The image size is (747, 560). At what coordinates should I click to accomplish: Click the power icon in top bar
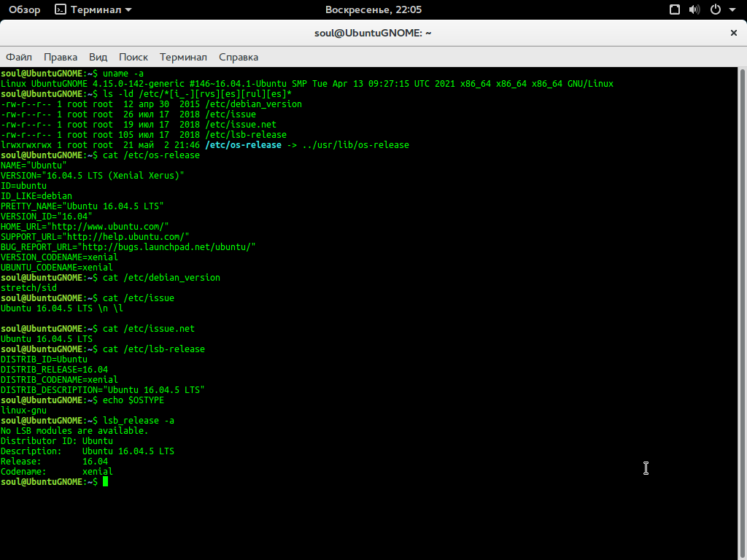716,9
